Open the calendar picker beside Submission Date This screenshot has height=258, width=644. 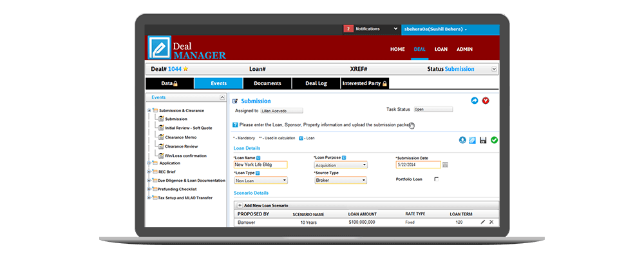pyautogui.click(x=445, y=165)
